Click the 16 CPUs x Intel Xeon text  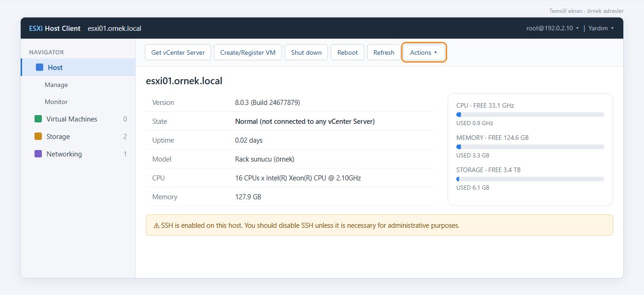click(298, 178)
